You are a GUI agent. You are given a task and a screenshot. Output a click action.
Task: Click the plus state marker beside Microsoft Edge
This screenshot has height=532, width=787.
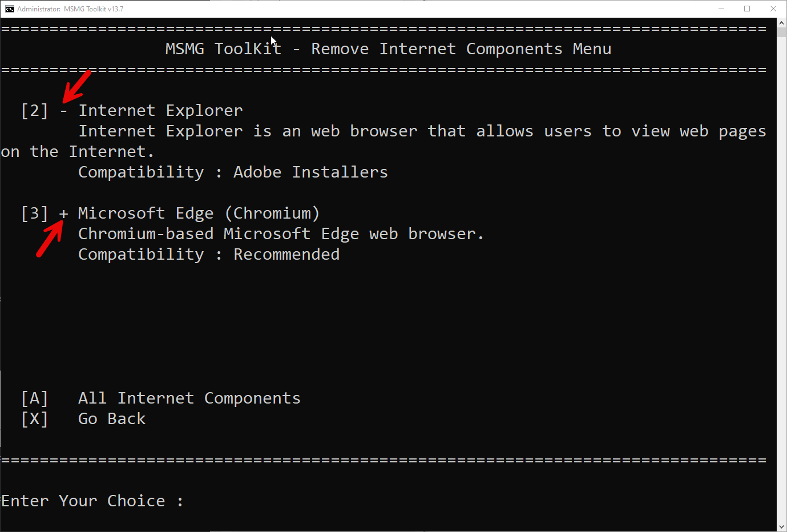(x=63, y=213)
